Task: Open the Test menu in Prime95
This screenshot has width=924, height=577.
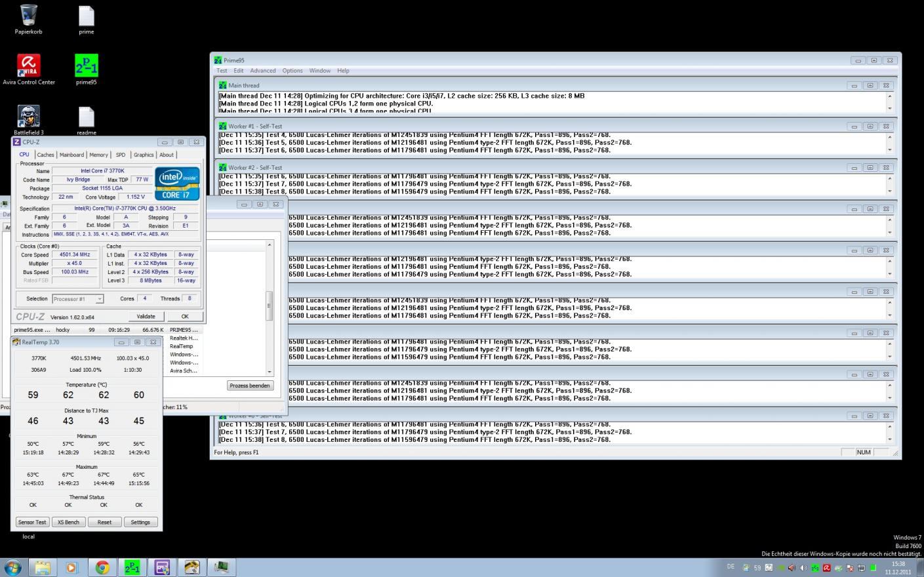Action: [222, 71]
